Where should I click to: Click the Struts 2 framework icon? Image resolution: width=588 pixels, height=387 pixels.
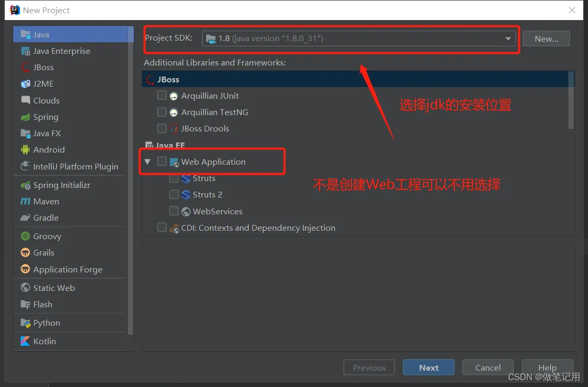point(185,195)
